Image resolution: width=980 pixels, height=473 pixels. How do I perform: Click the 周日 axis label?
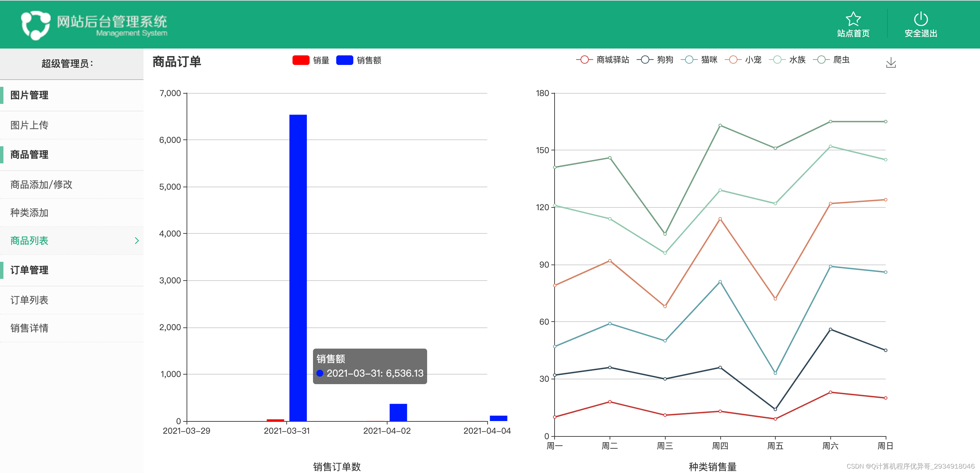pyautogui.click(x=885, y=446)
